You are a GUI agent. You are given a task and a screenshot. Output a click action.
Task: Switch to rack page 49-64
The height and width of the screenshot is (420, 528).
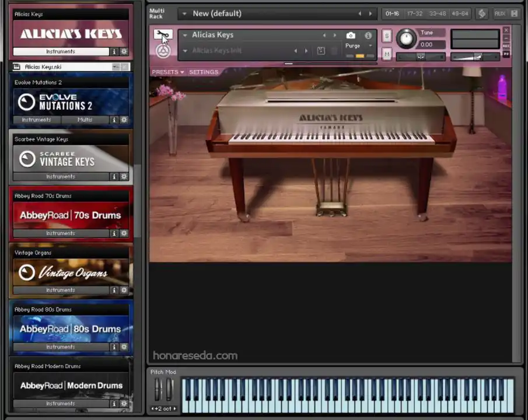(460, 13)
